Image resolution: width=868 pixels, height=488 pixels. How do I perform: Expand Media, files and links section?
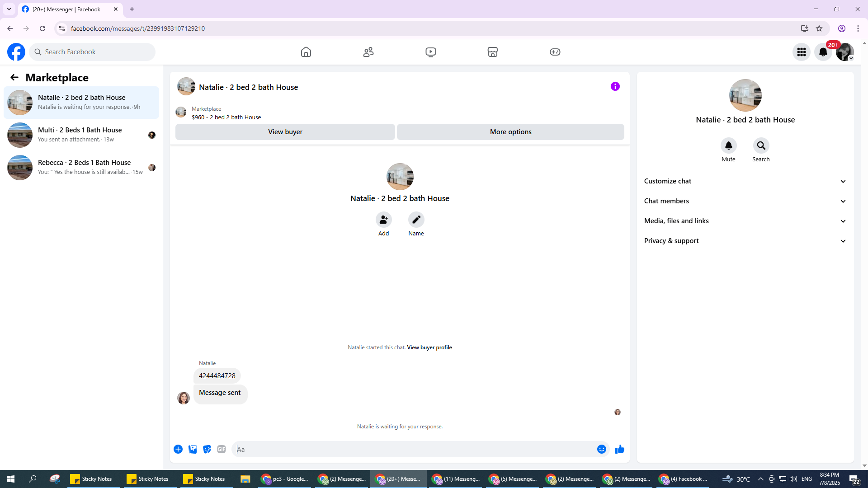click(x=745, y=221)
